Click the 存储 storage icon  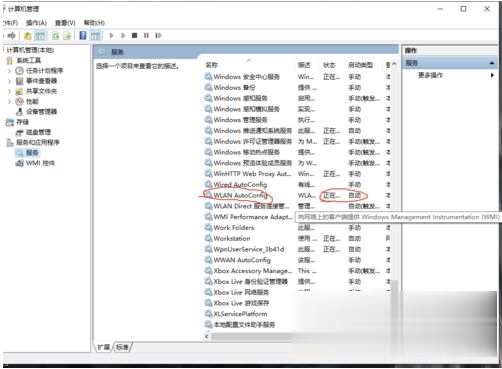coord(10,122)
